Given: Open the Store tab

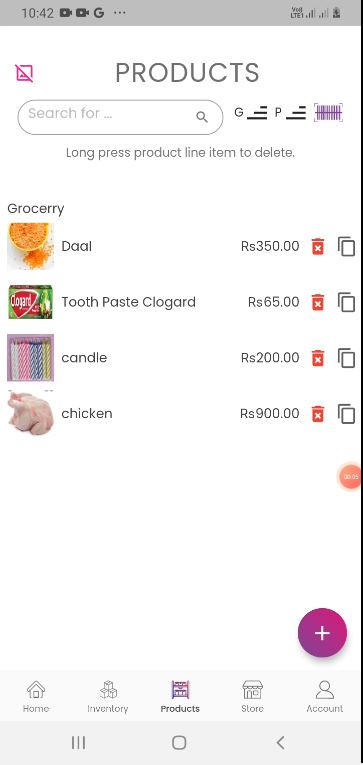Looking at the screenshot, I should click(x=252, y=697).
